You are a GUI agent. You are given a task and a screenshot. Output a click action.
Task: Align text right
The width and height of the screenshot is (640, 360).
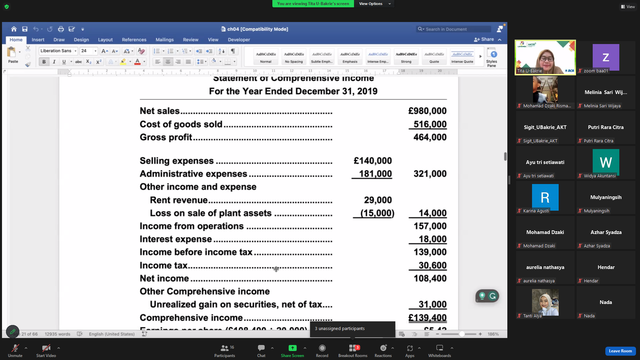(x=178, y=62)
